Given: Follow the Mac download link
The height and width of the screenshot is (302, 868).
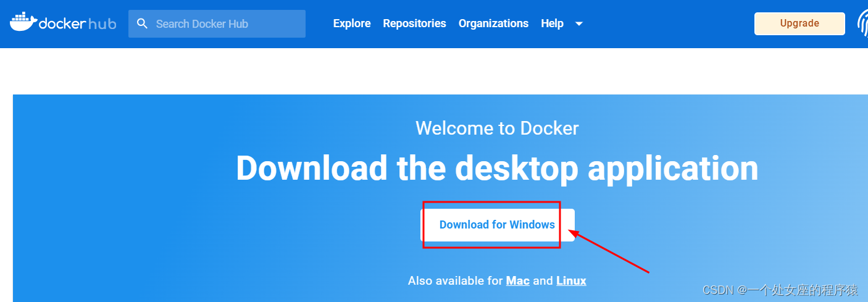Looking at the screenshot, I should (518, 280).
